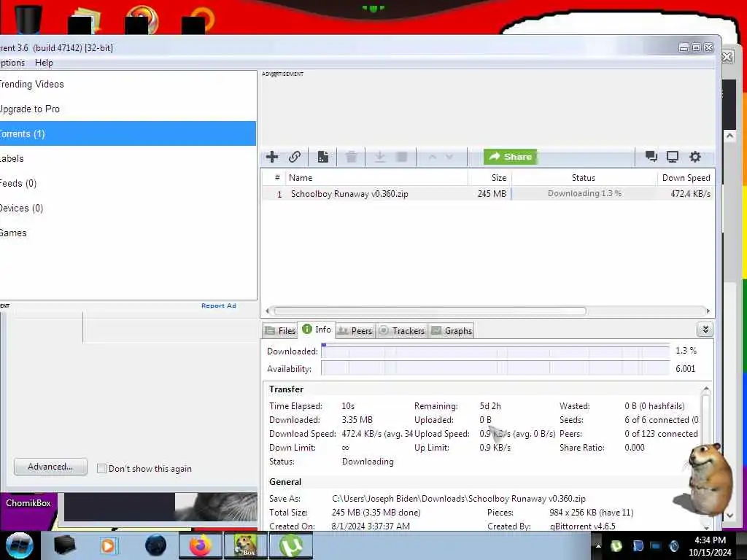Start torrent with the download arrow icon
747x560 pixels.
pos(379,157)
